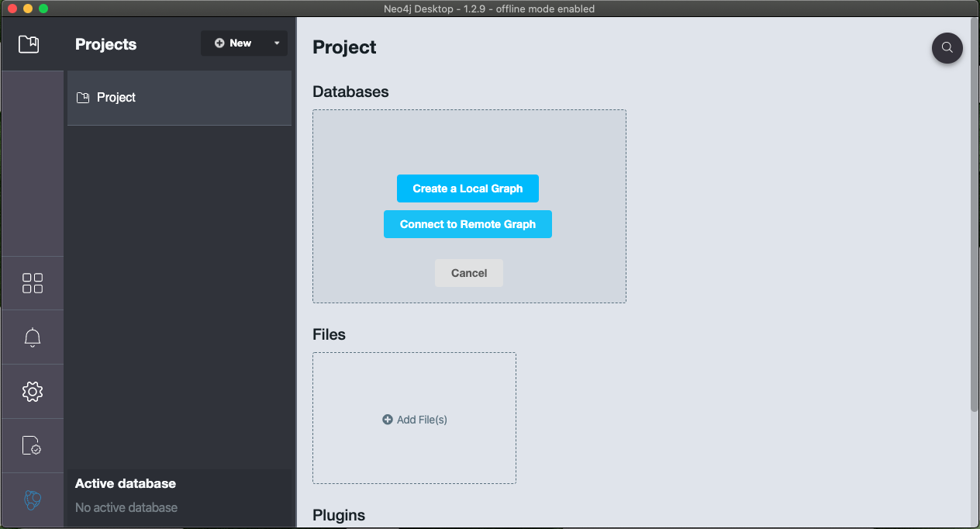Click Create a Local Graph
Viewport: 980px width, 529px height.
coord(468,188)
